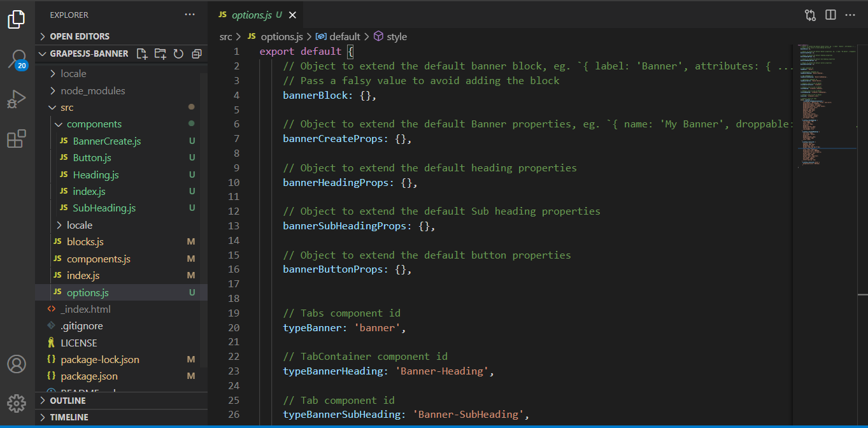
Task: Expand the top-level locale folder
Action: point(121,74)
